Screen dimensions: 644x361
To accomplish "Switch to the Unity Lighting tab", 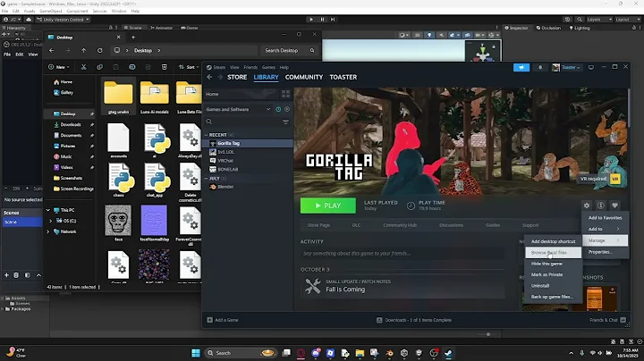I will (579, 28).
